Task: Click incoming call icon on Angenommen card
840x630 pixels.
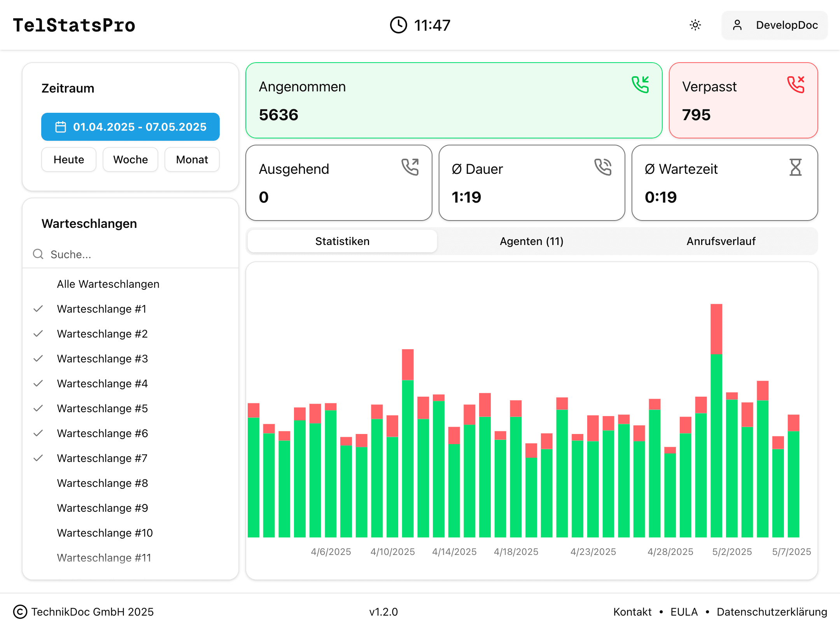Action: point(640,85)
